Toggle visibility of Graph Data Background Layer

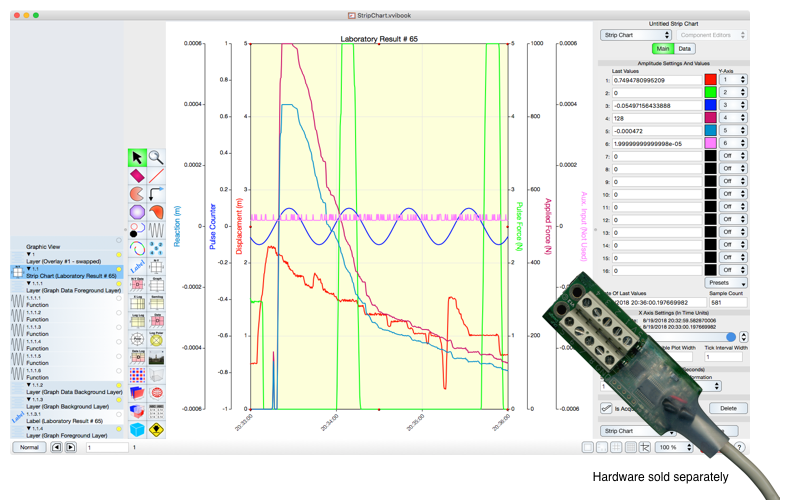click(x=118, y=386)
